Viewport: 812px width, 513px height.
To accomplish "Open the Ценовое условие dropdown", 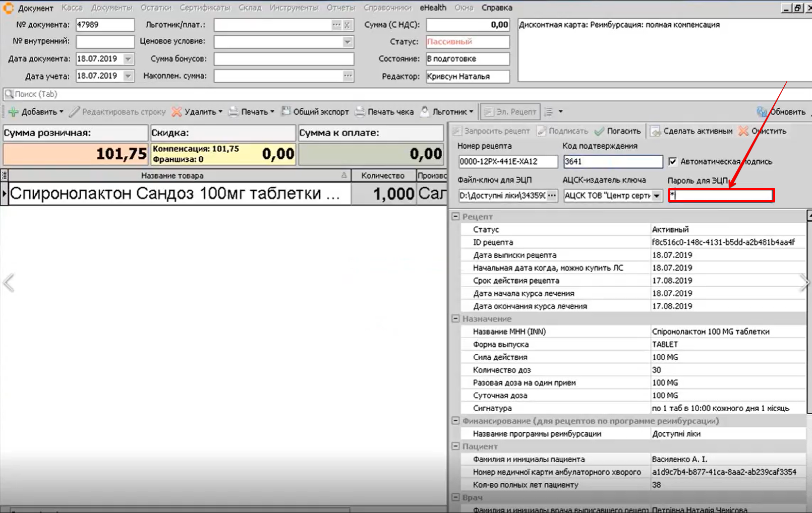I will tap(347, 42).
